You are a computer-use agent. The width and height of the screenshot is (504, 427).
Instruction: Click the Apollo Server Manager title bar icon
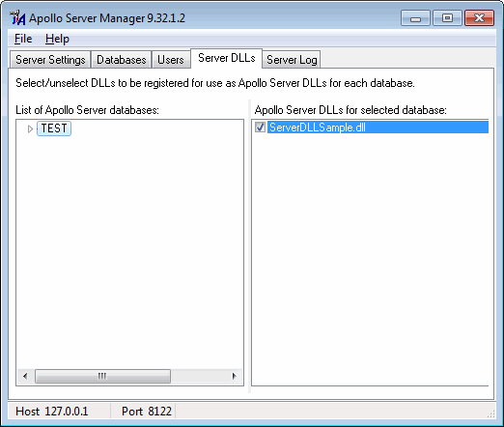click(x=17, y=18)
